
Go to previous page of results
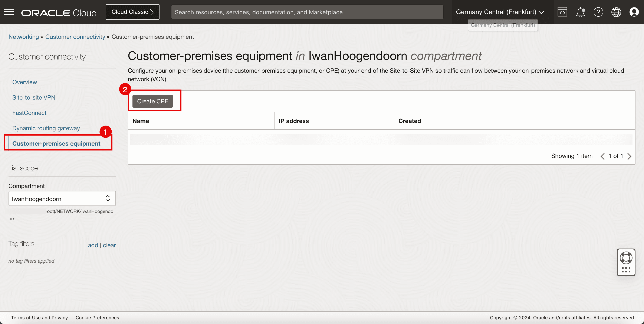(x=602, y=156)
